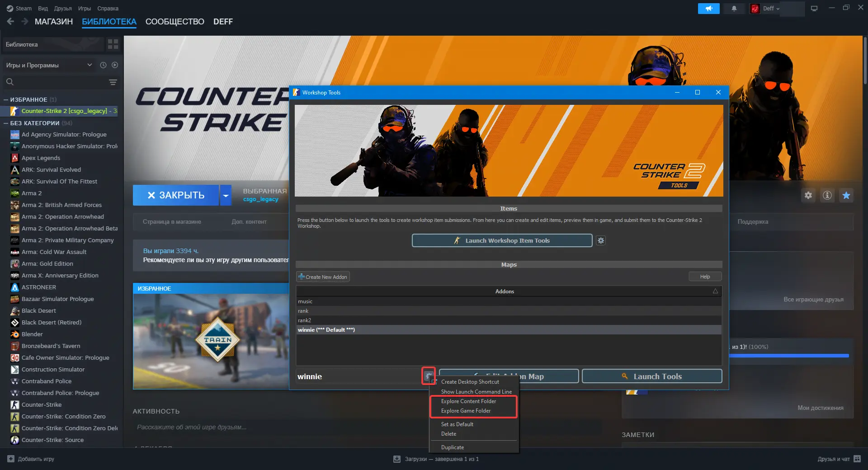
Task: Click the Help button in Workshop Tools
Action: tap(705, 277)
